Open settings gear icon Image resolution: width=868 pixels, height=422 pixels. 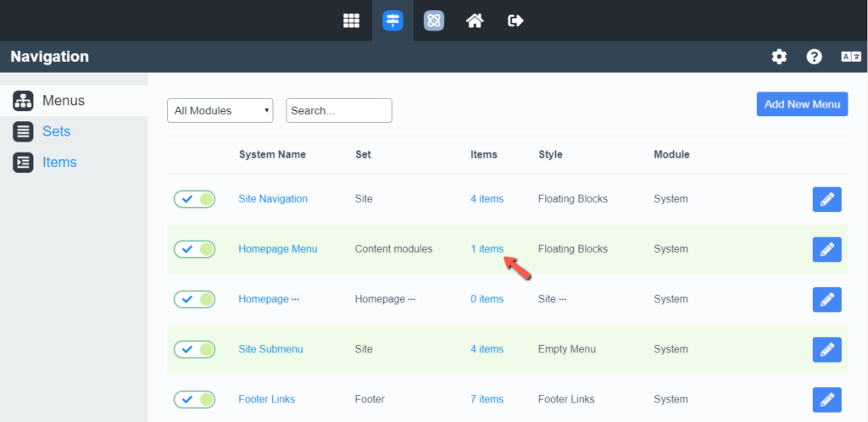click(779, 57)
